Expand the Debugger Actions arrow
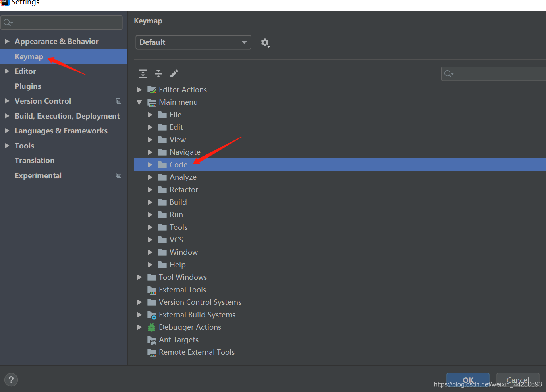The height and width of the screenshot is (392, 546). 139,327
